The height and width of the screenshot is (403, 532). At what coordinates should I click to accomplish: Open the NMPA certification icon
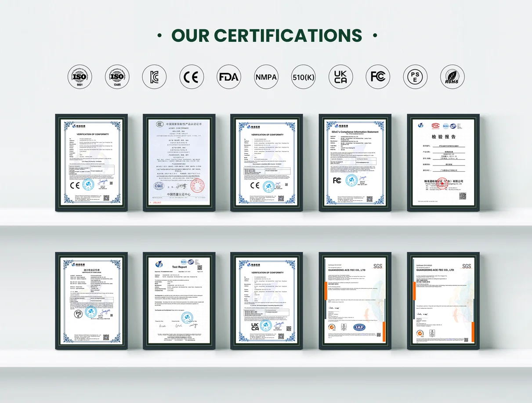point(266,77)
